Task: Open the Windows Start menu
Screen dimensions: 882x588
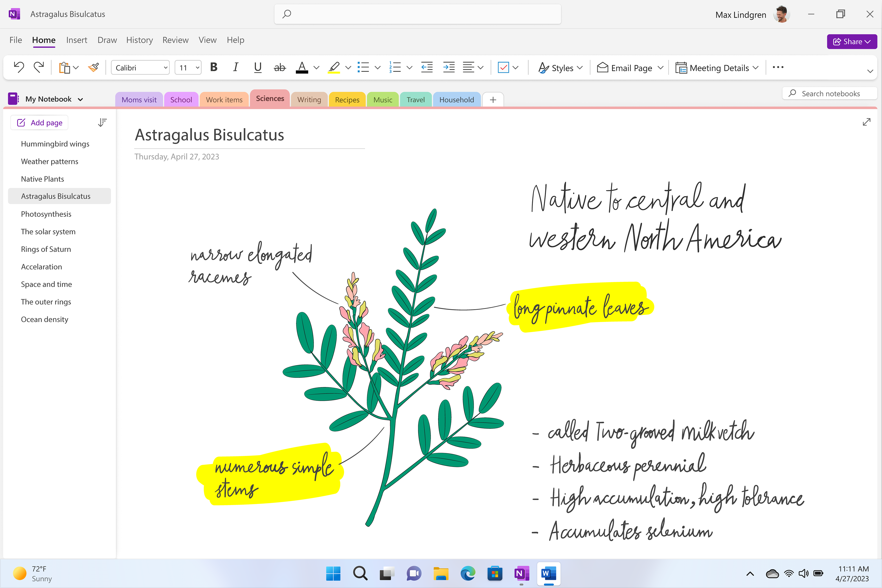Action: coord(333,573)
